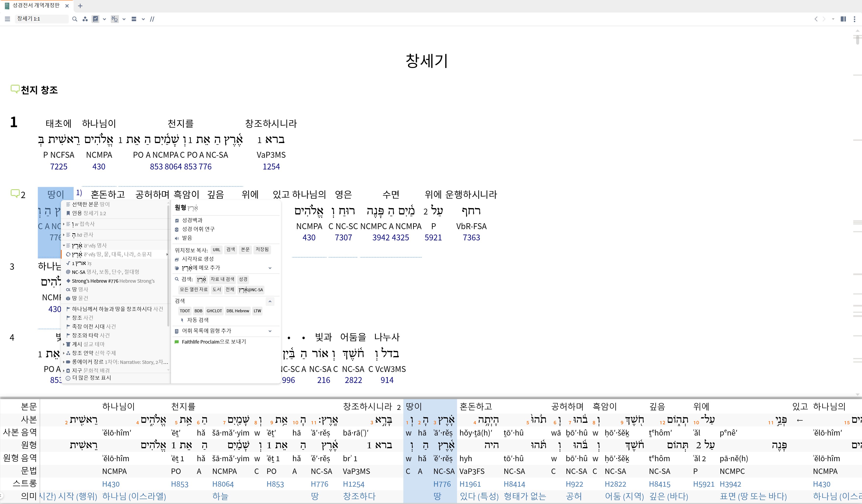This screenshot has width=862, height=504.
Task: Open the note icon beside verse 2
Action: 15,194
